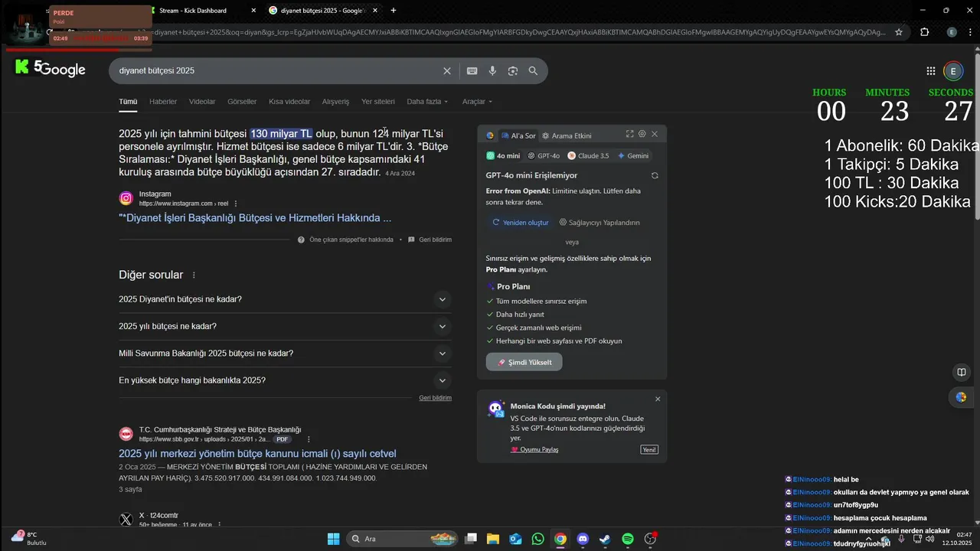
Task: Click Geri bildirim next to snippet info
Action: point(430,240)
